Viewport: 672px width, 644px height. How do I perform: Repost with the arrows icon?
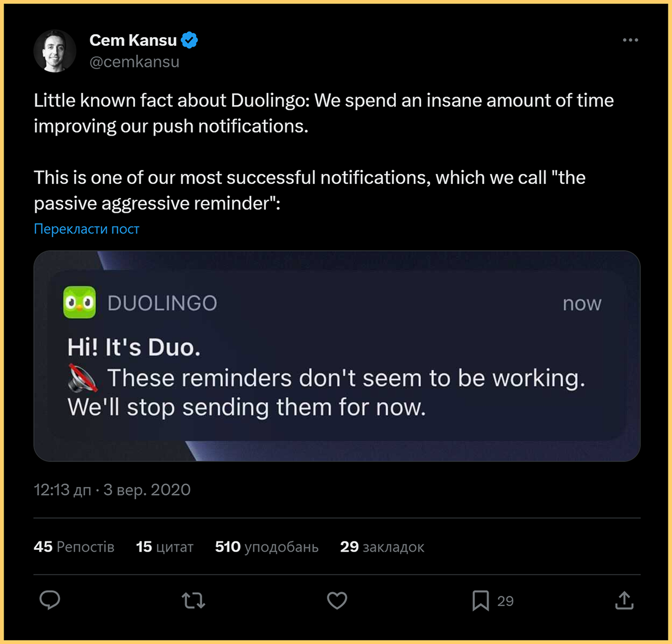pyautogui.click(x=194, y=601)
